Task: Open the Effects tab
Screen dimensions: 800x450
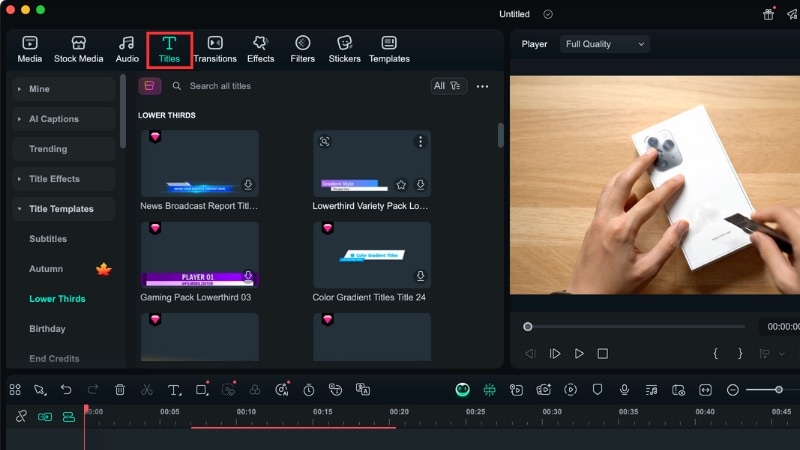Action: click(260, 49)
